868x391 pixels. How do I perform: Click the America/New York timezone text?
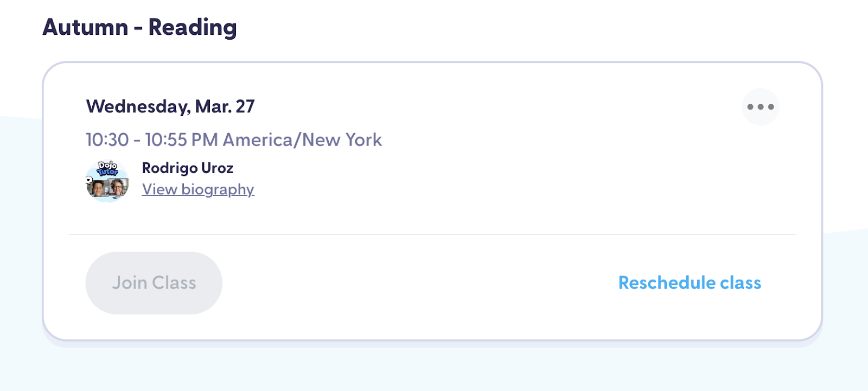302,140
